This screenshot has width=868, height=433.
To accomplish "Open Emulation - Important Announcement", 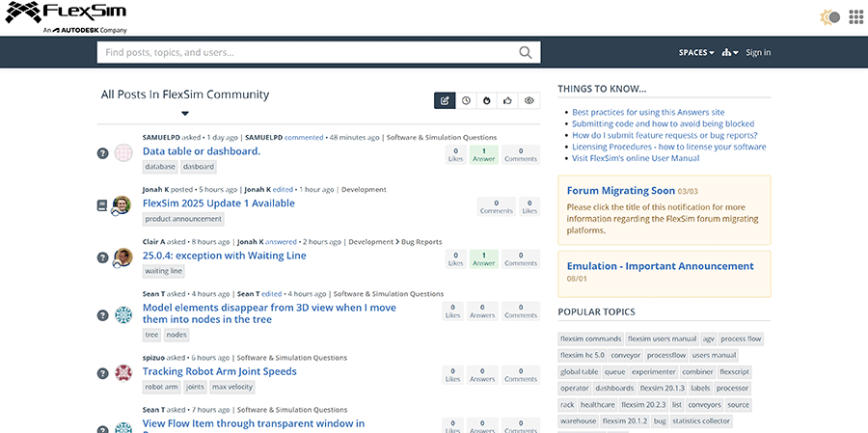I will [x=660, y=266].
